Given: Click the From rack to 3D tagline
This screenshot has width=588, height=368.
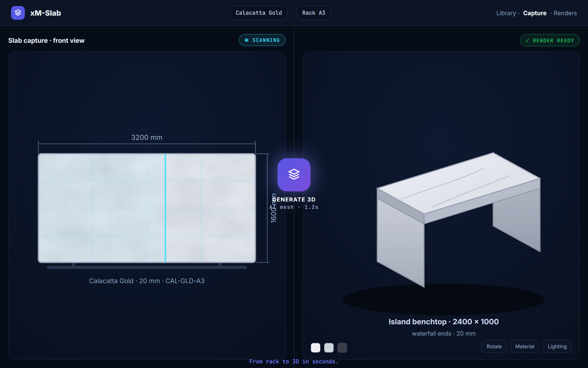Looking at the screenshot, I should click(294, 361).
